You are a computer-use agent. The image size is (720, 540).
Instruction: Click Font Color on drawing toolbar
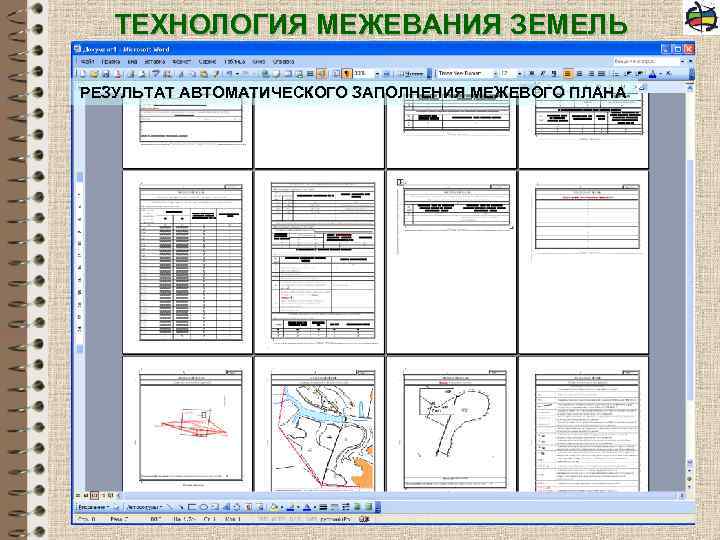307,507
